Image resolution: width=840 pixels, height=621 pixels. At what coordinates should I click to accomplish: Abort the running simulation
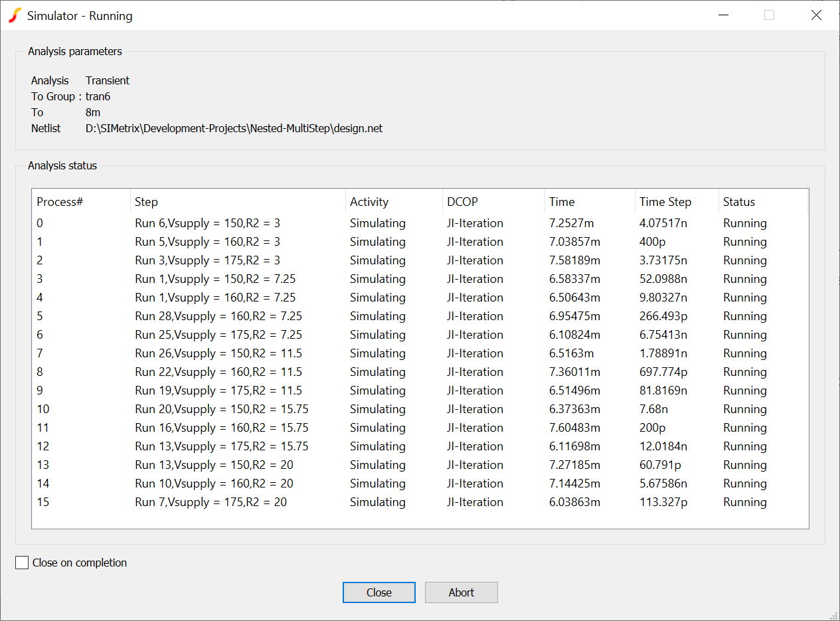461,592
